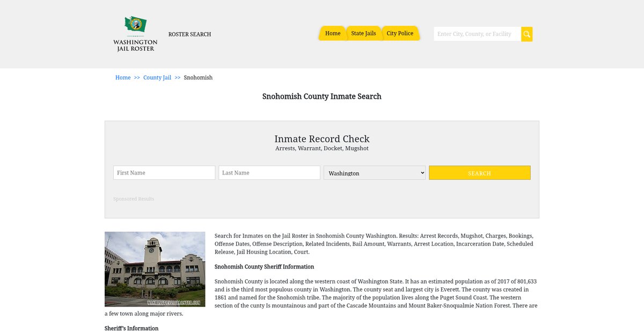The image size is (644, 333).
Task: Click the Snohomish County Sheriff Information heading
Action: click(264, 266)
